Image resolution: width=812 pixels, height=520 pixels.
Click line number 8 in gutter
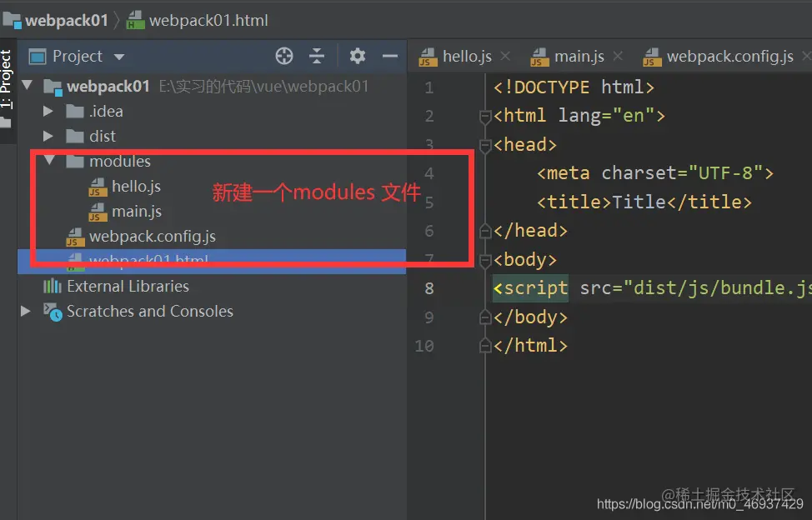click(429, 288)
